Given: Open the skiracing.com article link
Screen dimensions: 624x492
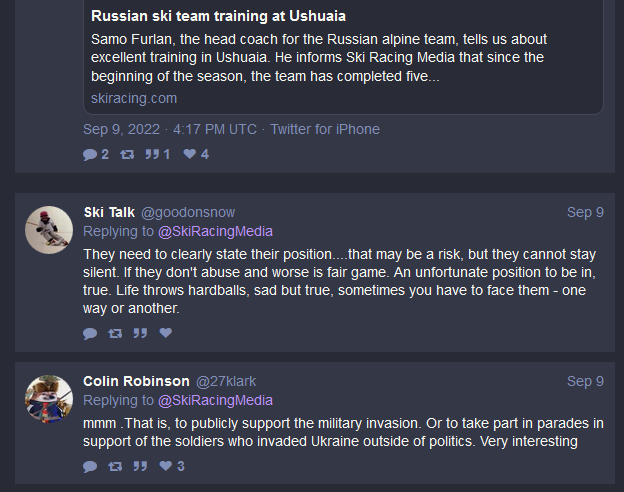Looking at the screenshot, I should click(130, 98).
